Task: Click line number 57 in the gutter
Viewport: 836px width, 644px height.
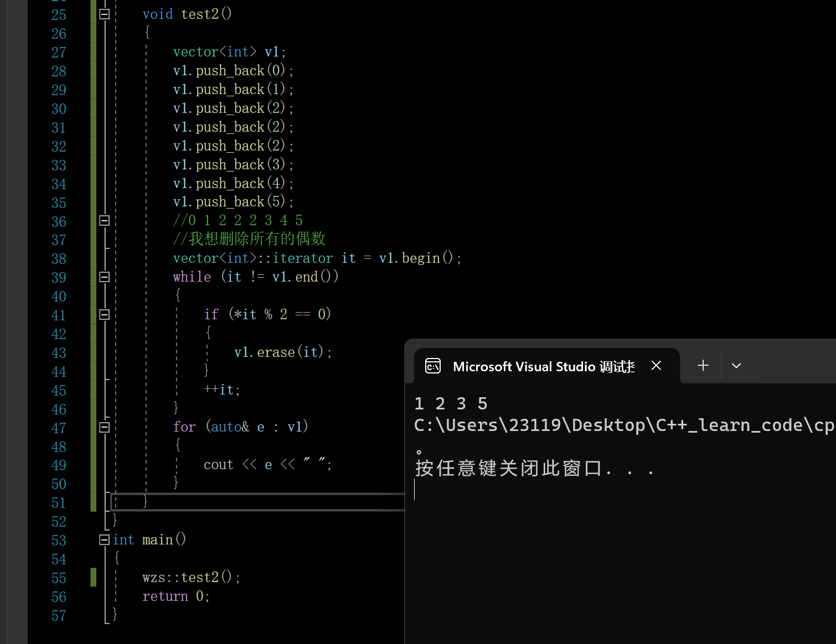Action: [59, 616]
